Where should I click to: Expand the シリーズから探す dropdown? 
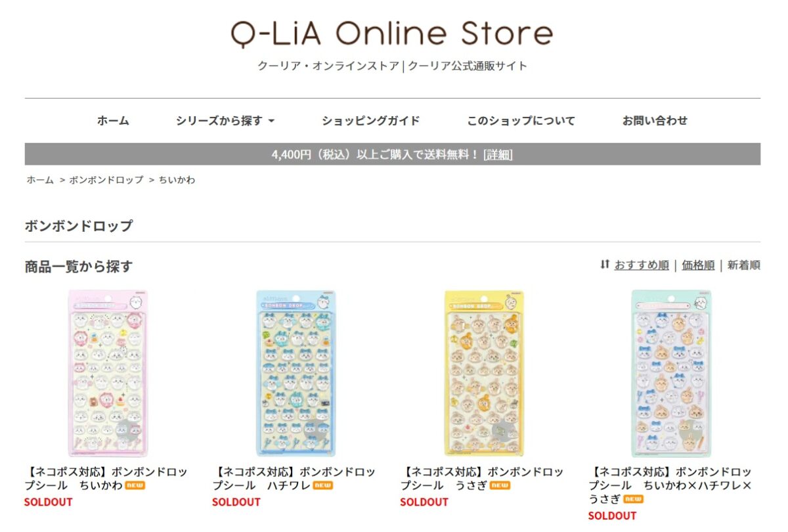tap(225, 121)
